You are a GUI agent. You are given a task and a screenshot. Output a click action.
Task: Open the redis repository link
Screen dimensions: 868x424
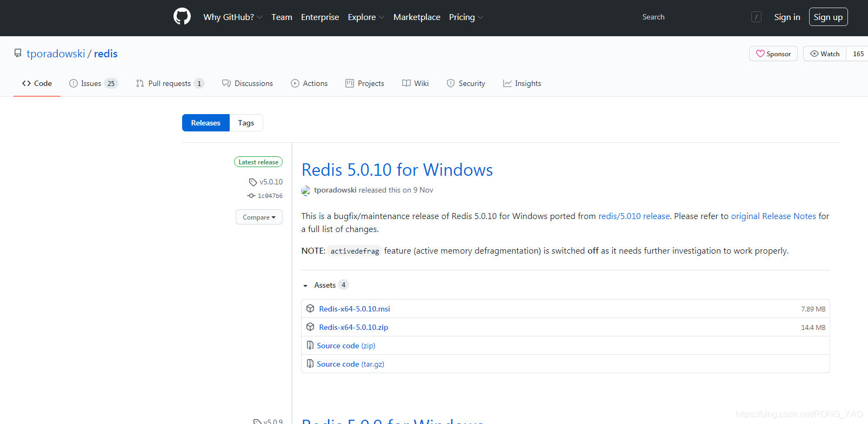[105, 54]
